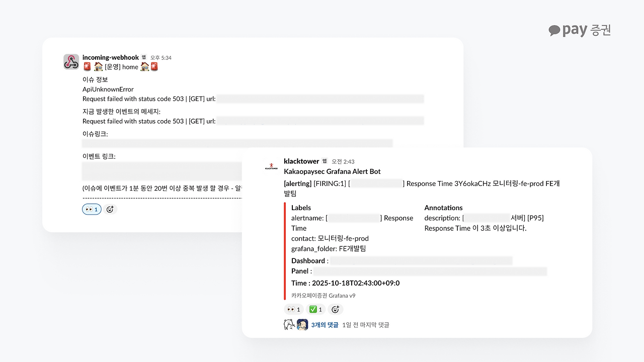This screenshot has width=644, height=362.
Task: Click the Annotations heading
Action: click(443, 208)
